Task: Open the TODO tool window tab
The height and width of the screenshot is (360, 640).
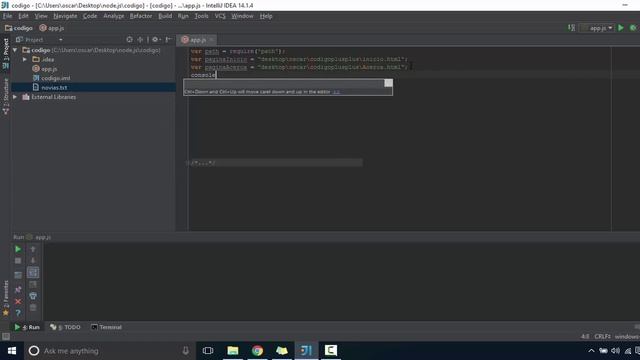Action: 65,327
